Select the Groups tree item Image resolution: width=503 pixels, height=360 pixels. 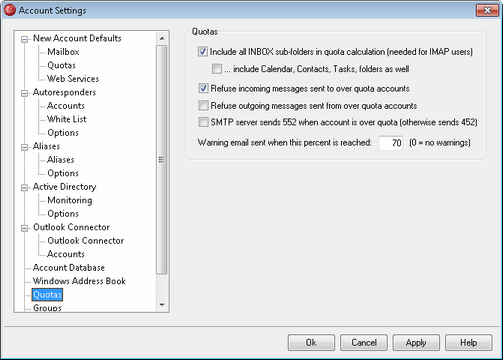(x=47, y=308)
